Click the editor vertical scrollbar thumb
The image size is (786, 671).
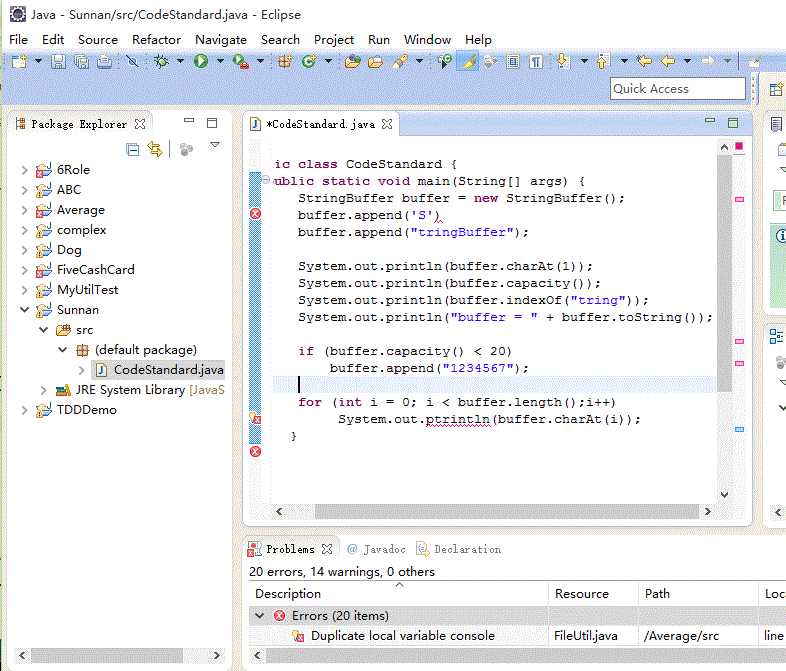click(x=724, y=273)
